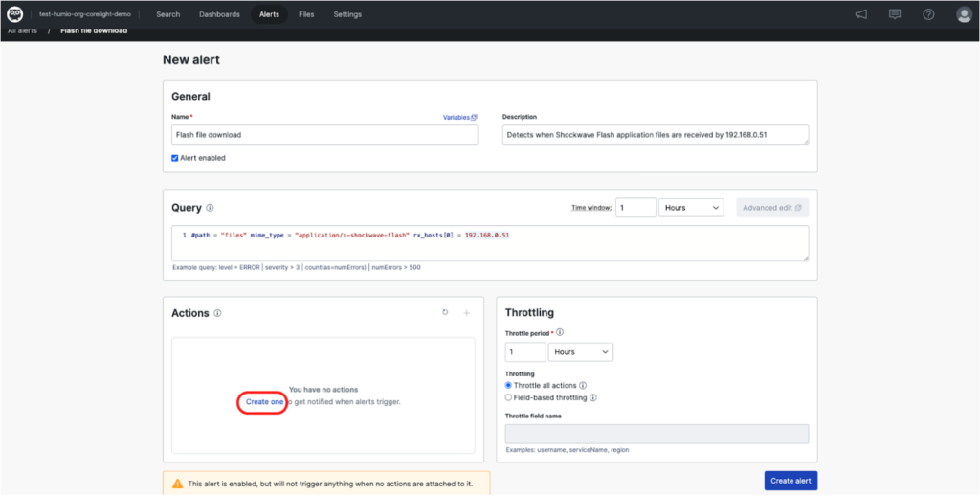This screenshot has height=496, width=980.
Task: Open the announcements megaphone icon
Action: (x=860, y=14)
